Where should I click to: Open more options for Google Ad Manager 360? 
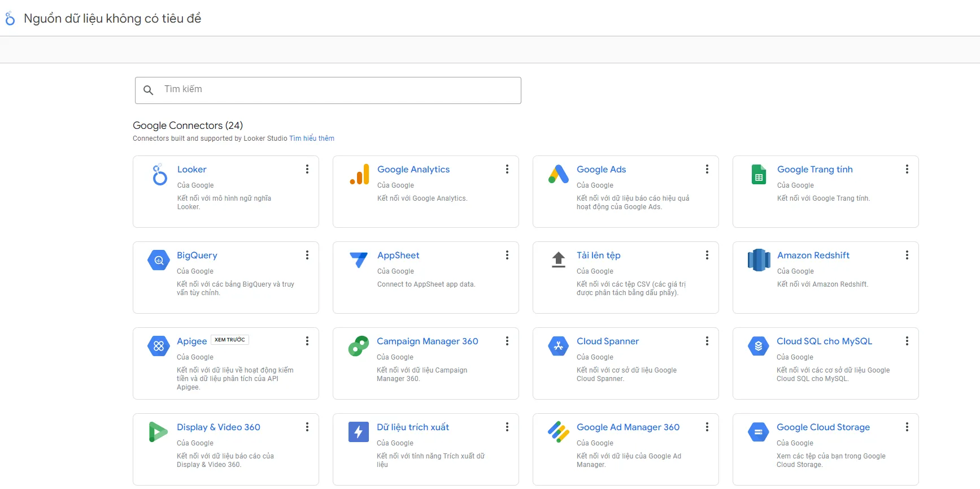[x=707, y=427]
